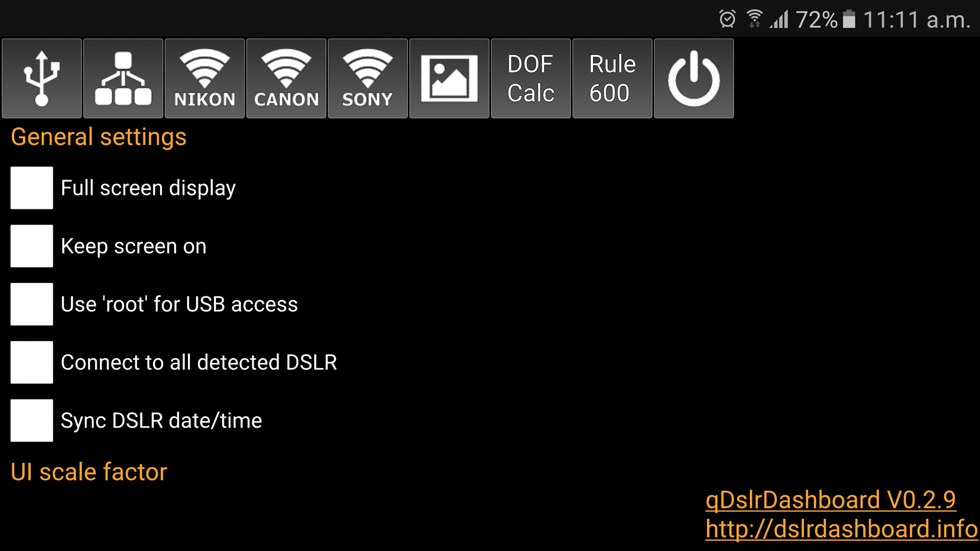This screenshot has height=551, width=980.
Task: Switch to Nikon camera control
Action: tap(205, 78)
